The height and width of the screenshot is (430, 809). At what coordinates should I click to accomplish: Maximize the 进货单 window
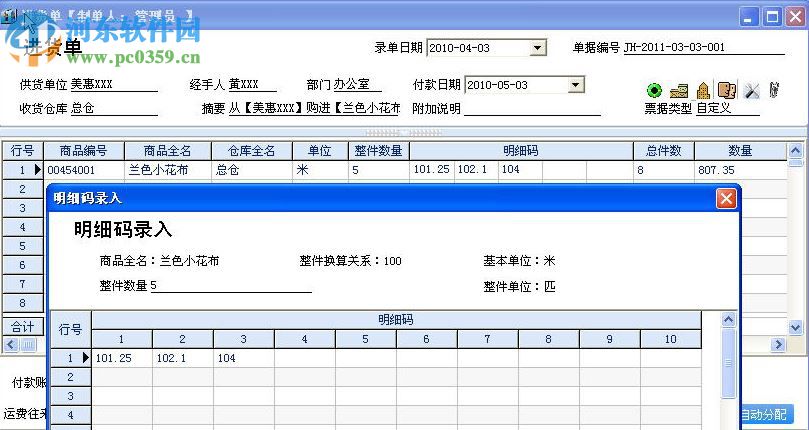772,17
